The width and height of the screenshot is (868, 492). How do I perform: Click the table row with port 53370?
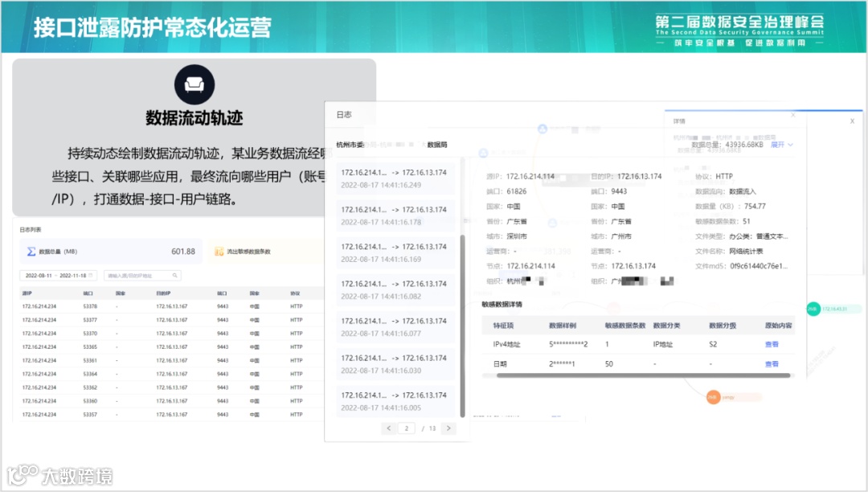(172, 333)
